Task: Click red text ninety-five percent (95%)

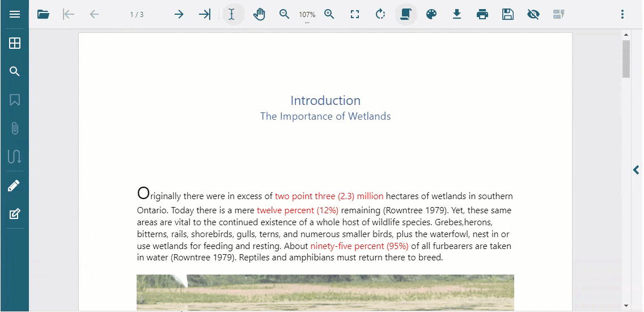Action: 359,246
